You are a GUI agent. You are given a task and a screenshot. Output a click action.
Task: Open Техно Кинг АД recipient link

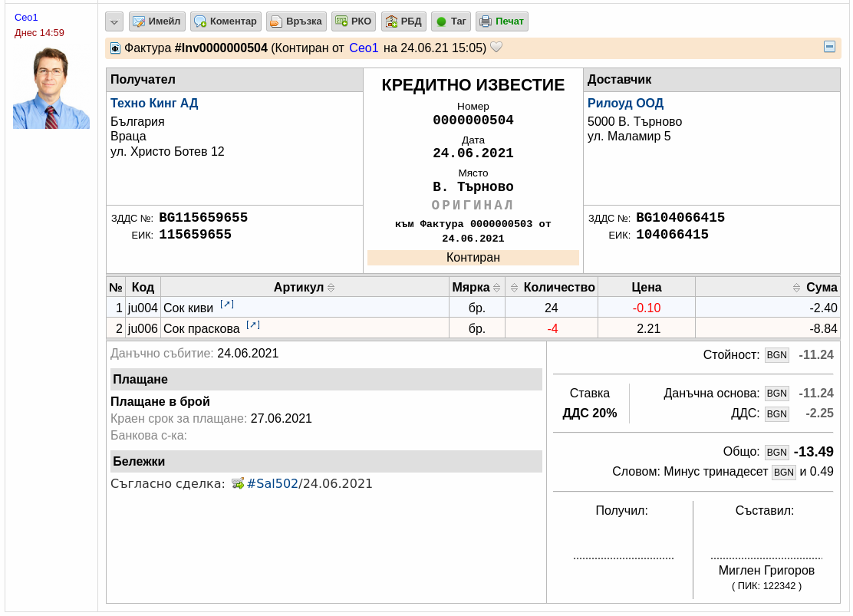point(154,103)
